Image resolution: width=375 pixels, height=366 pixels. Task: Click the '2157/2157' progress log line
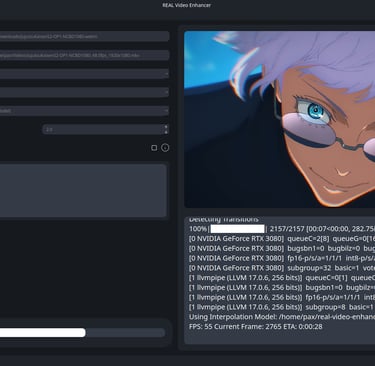[x=282, y=229]
